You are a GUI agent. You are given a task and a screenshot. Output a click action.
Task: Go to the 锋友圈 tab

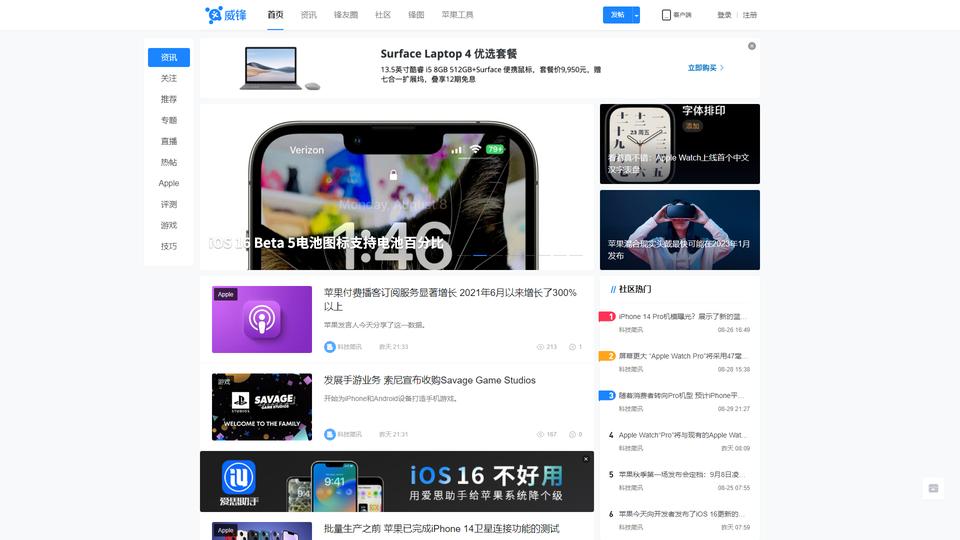(346, 15)
